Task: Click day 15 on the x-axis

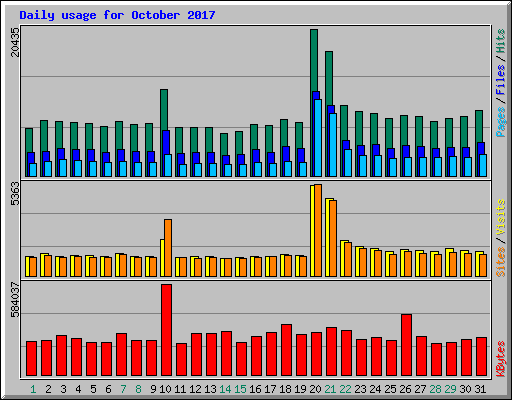Action: tap(240, 389)
